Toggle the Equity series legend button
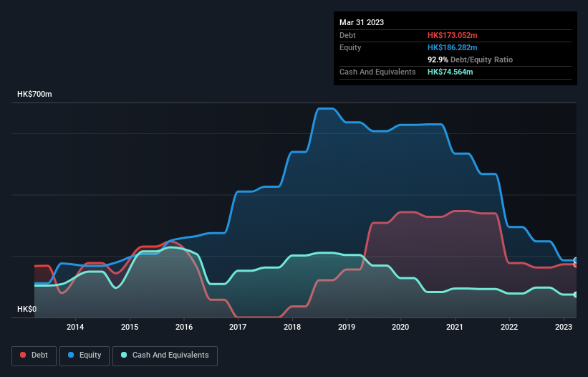The height and width of the screenshot is (377, 588). 85,355
